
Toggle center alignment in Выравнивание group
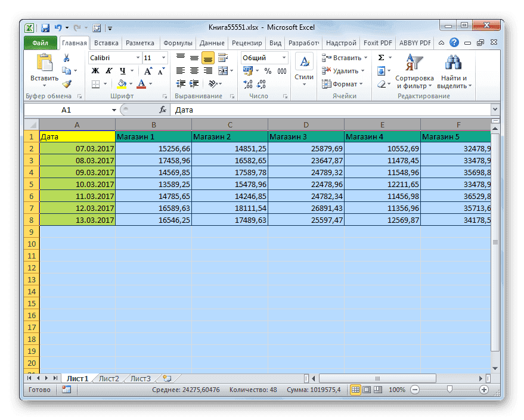click(194, 71)
